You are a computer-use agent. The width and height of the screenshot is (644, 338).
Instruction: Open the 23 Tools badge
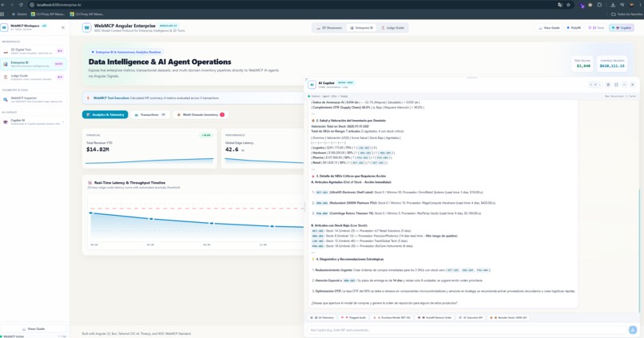point(596,28)
